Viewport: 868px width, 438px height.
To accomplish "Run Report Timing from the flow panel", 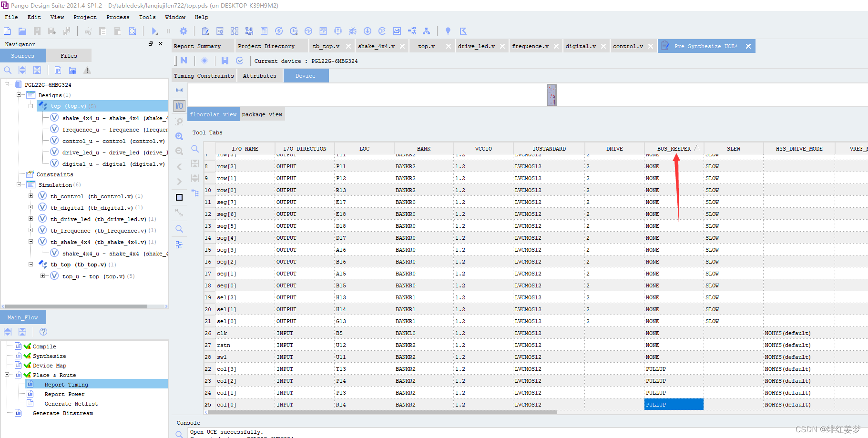I will pyautogui.click(x=65, y=384).
